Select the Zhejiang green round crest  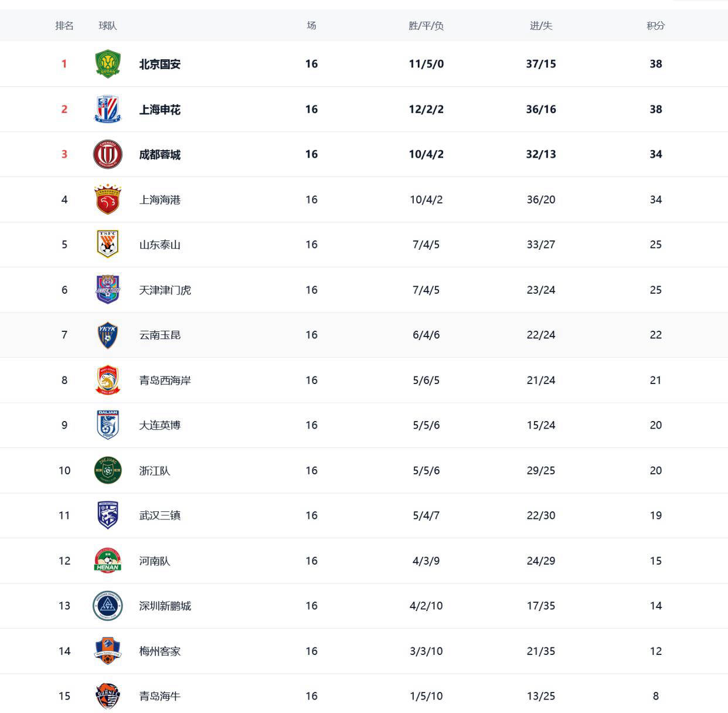tap(108, 470)
